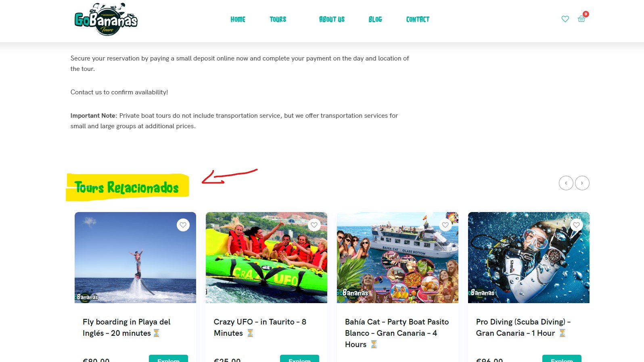Favorite the Bahía Cat Party Boat tour
The image size is (644, 362).
445,225
